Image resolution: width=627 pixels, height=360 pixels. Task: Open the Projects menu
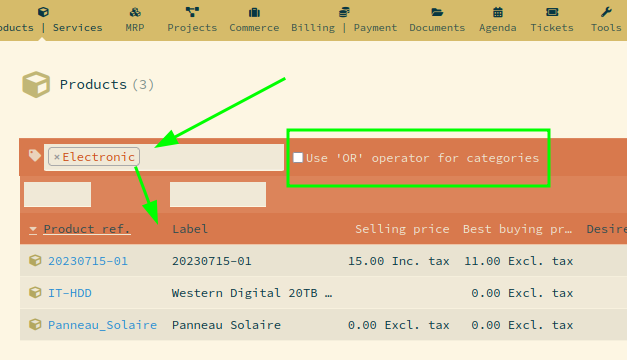pos(192,28)
